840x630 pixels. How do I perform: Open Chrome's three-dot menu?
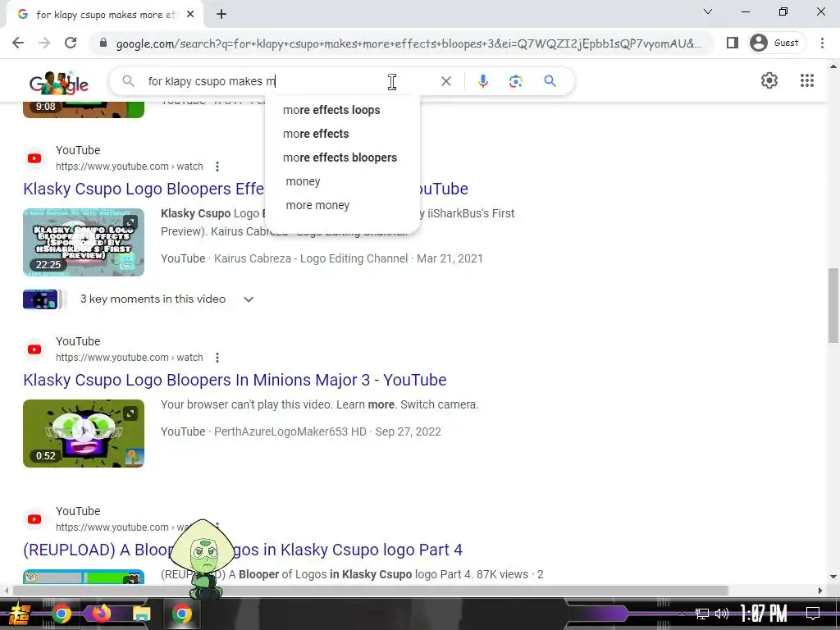point(822,43)
